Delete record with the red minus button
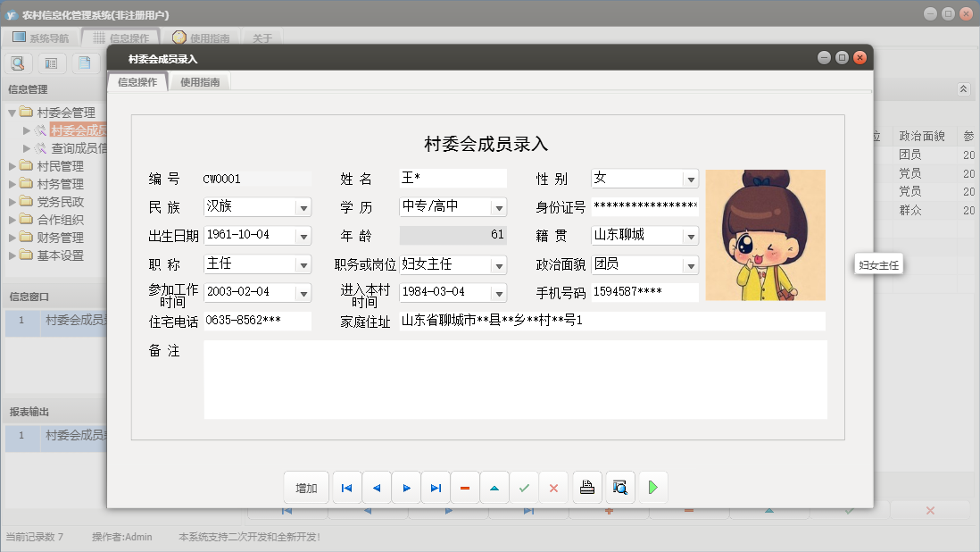The height and width of the screenshot is (552, 980). (x=465, y=488)
